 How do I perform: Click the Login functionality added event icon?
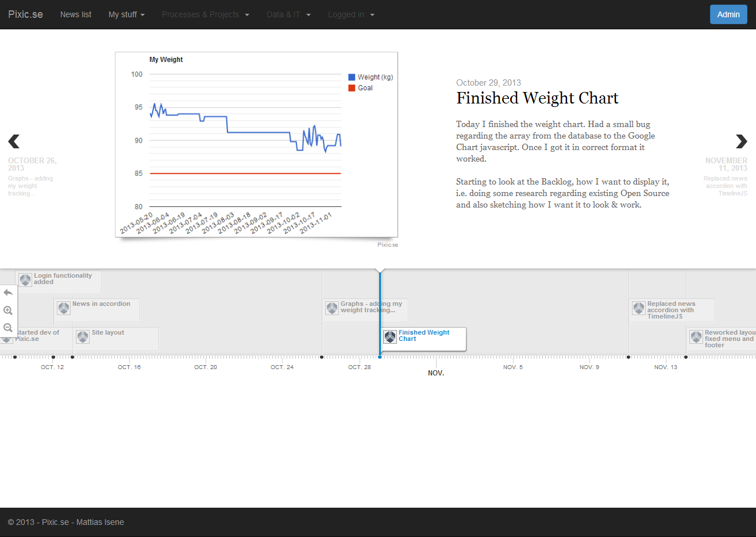coord(25,280)
